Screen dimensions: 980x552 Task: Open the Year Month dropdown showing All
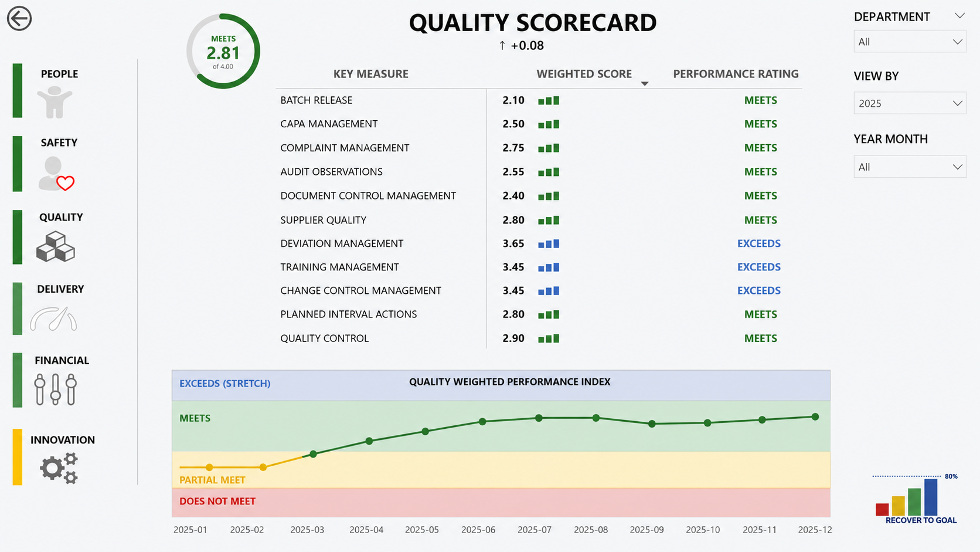(910, 167)
